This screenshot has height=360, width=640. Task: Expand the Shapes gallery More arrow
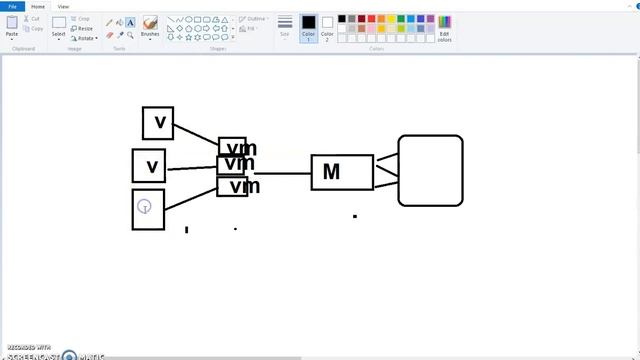point(233,37)
